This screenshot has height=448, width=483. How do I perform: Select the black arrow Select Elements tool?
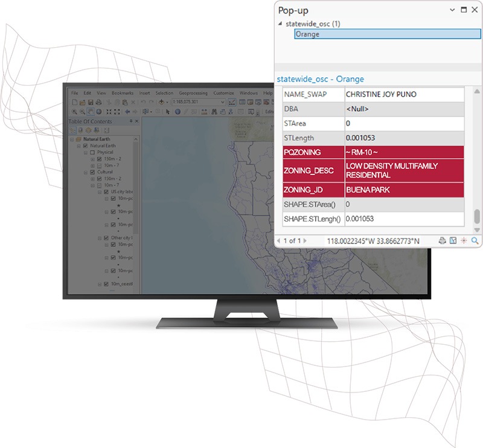point(168,112)
